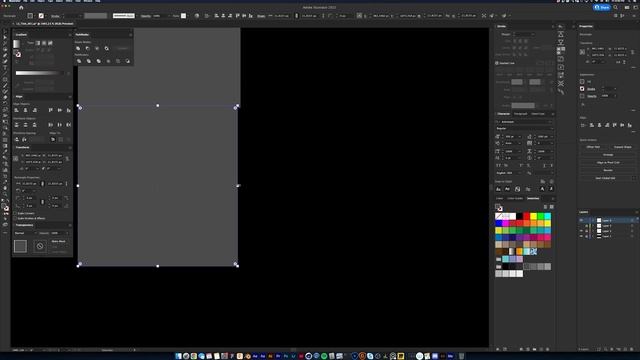Choose Linear Gradient type in Gradient panel
This screenshot has height=360, width=640.
click(x=38, y=43)
